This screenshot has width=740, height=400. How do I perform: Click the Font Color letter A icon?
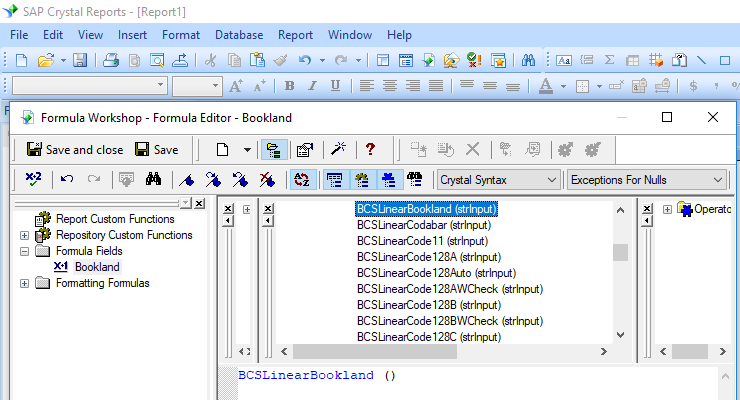(x=546, y=85)
